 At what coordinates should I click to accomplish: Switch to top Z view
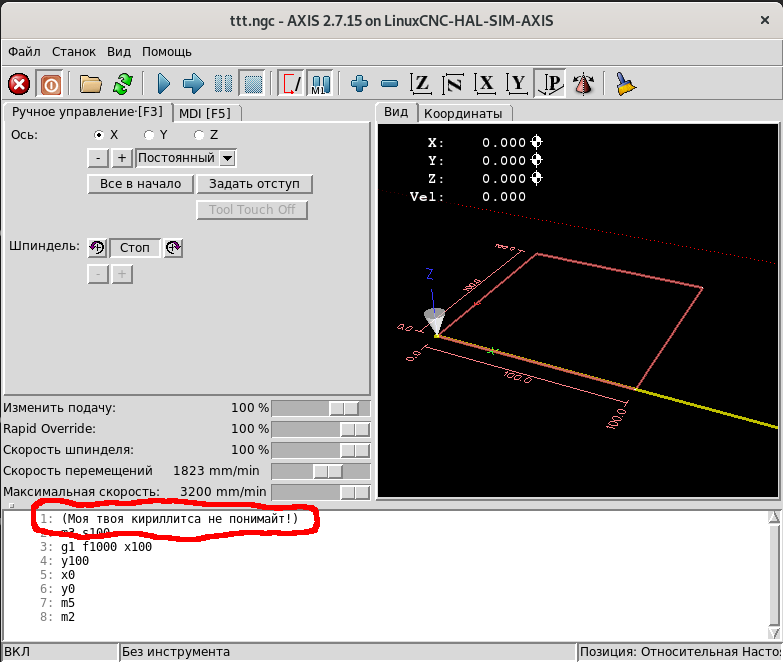pyautogui.click(x=421, y=83)
